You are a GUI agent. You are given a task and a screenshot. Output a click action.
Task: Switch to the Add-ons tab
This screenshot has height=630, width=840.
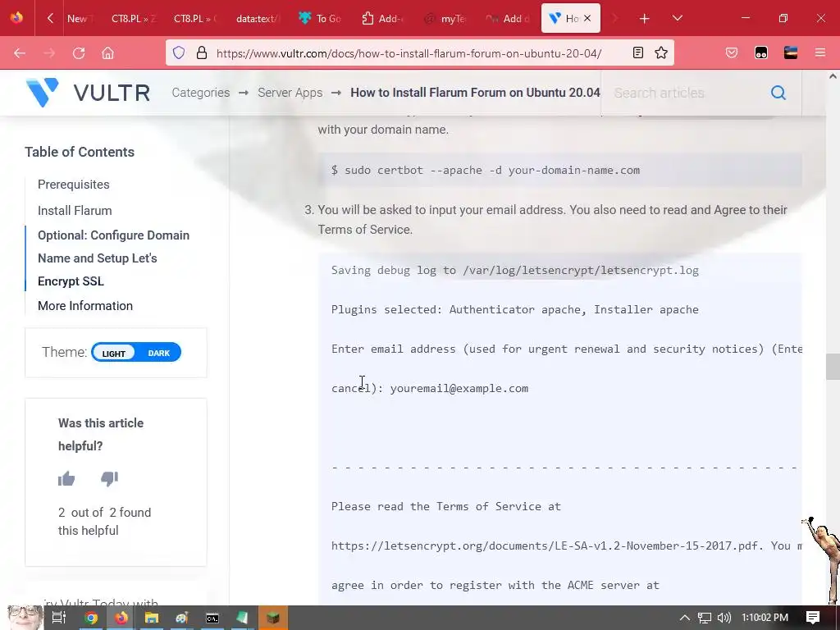coord(382,19)
